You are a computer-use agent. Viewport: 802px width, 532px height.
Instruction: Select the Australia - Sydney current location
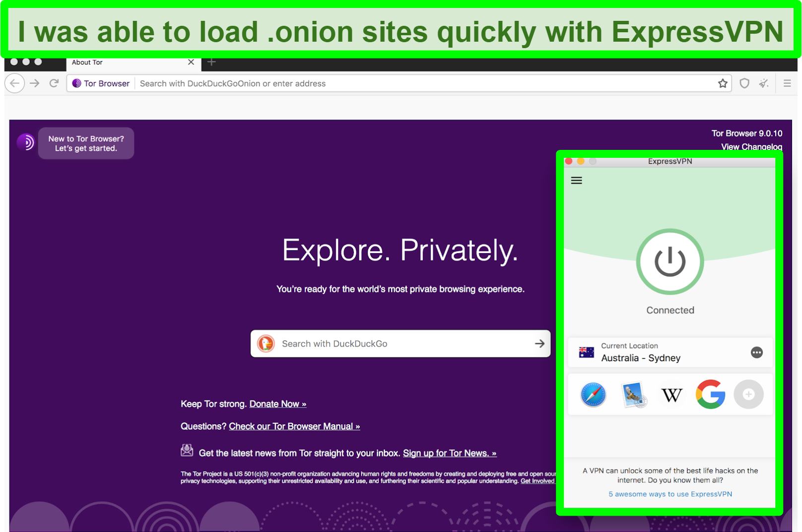670,352
